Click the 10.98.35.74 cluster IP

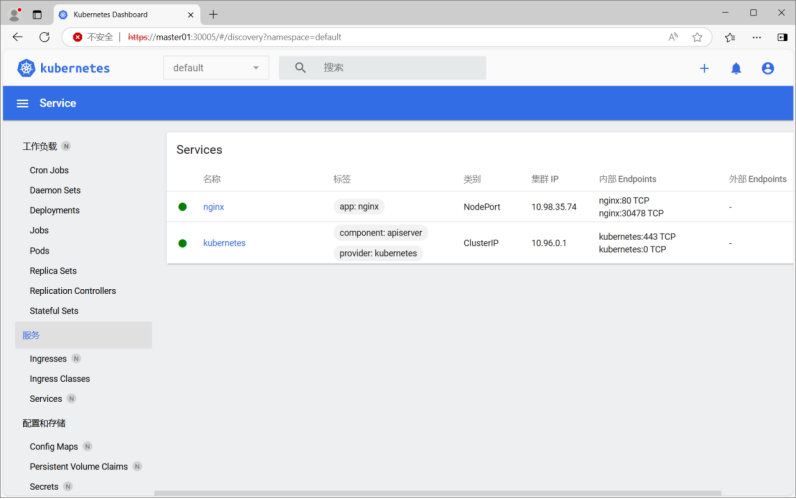[x=554, y=207]
